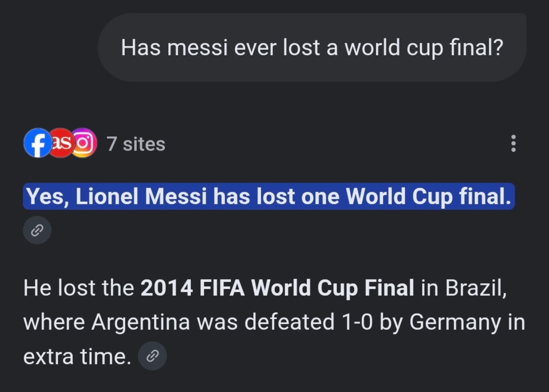Select the 'Has messi ever lost' query bubble
The image size is (549, 392).
click(312, 48)
